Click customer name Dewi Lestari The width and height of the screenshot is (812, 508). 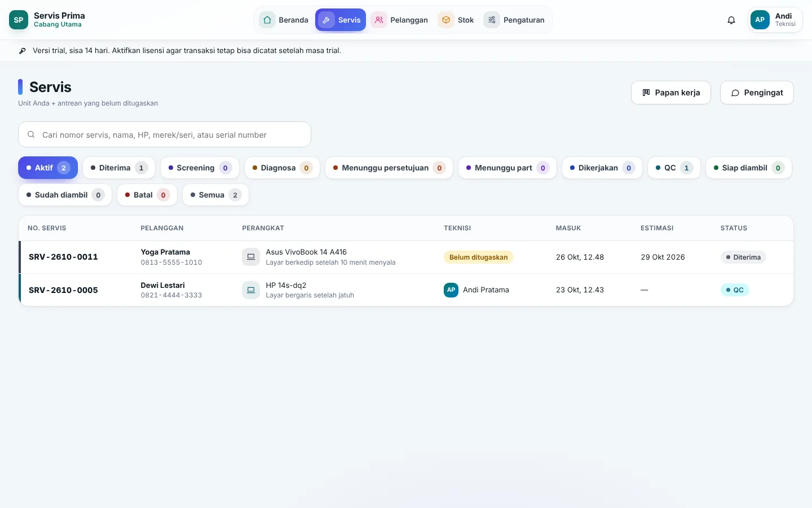162,285
